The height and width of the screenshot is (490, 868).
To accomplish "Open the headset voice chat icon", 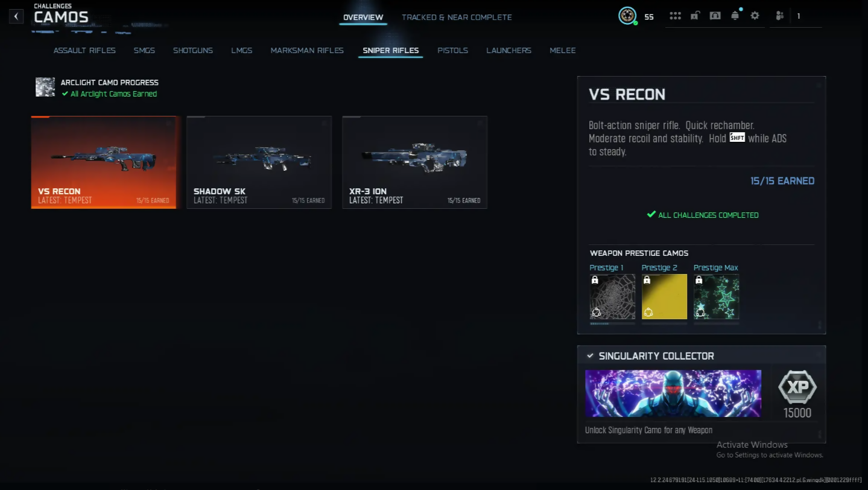I will [x=715, y=16].
